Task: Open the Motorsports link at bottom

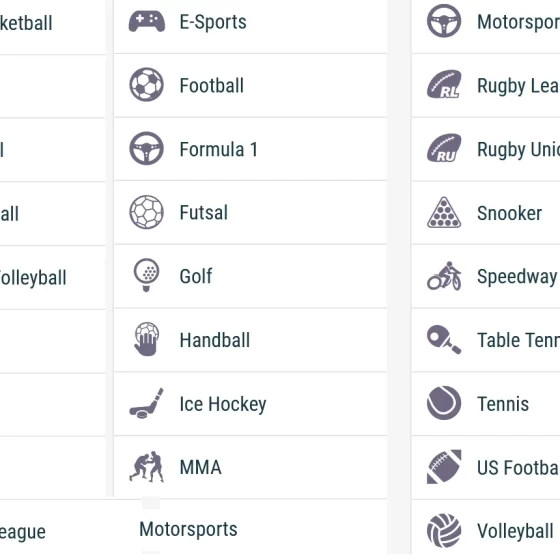Action: click(188, 529)
